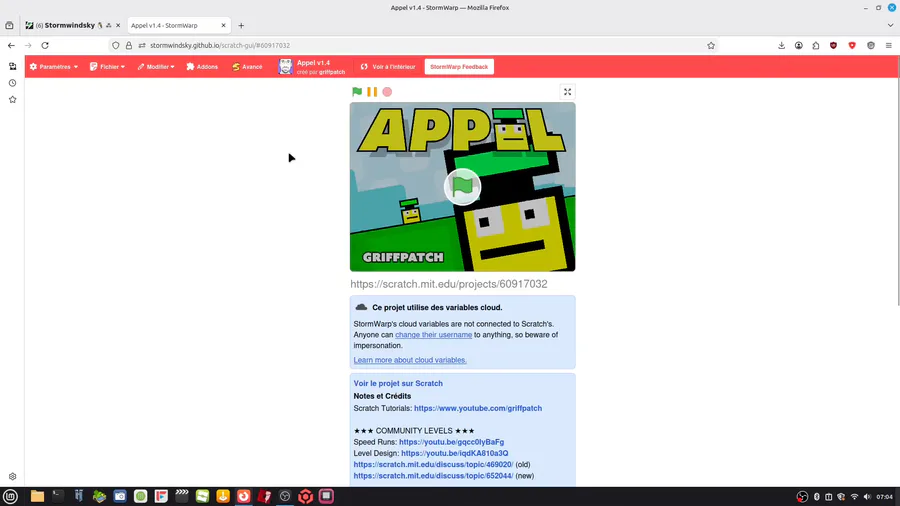Viewport: 900px width, 506px height.
Task: Click the dark red shield extension icon
Action: point(833,45)
